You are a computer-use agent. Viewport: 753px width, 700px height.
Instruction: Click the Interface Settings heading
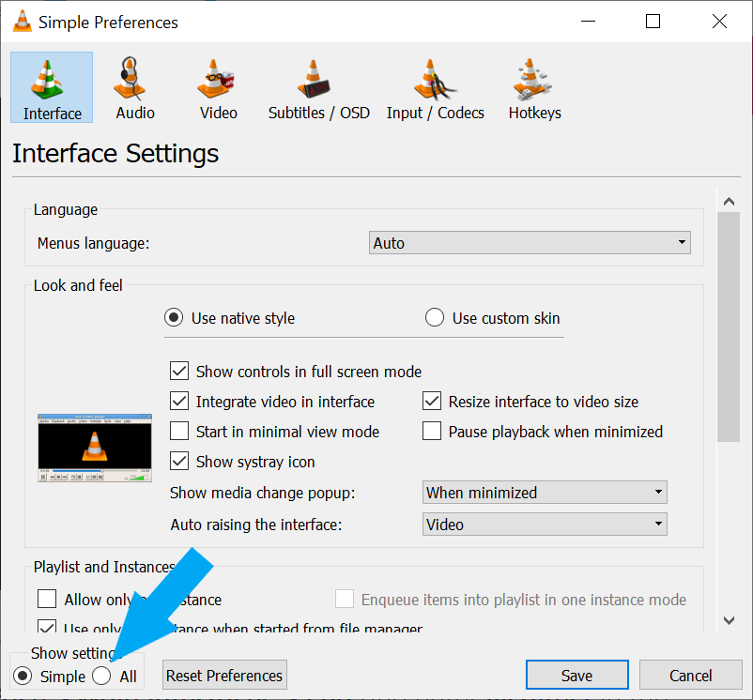115,154
